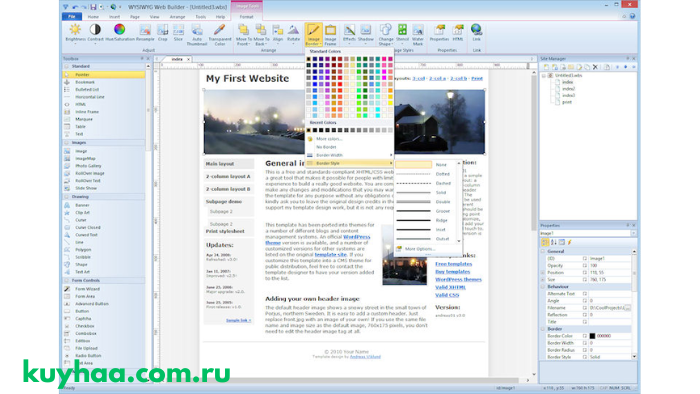Viewport: 700px width, 394px height.
Task: Pick the Transparent Color dropper tool
Action: click(x=219, y=35)
